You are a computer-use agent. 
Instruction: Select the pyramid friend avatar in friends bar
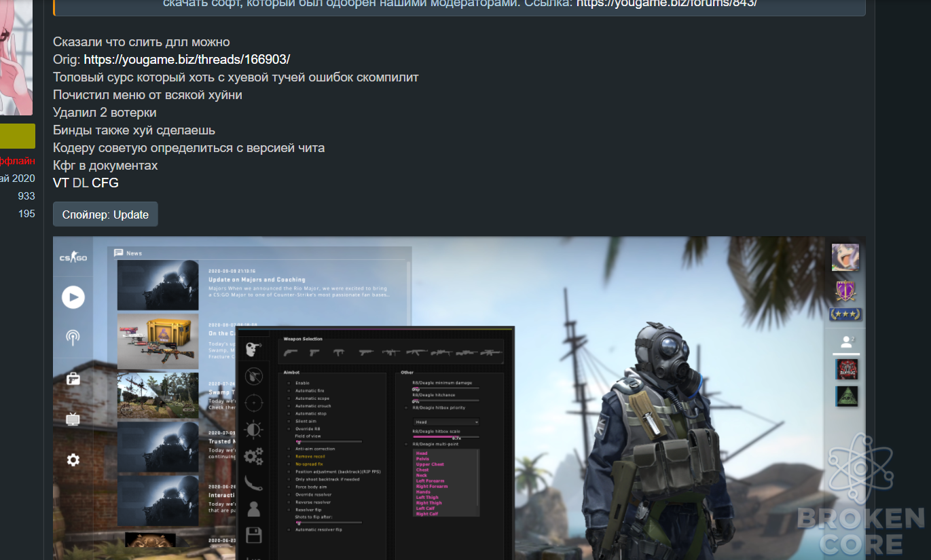pyautogui.click(x=846, y=396)
